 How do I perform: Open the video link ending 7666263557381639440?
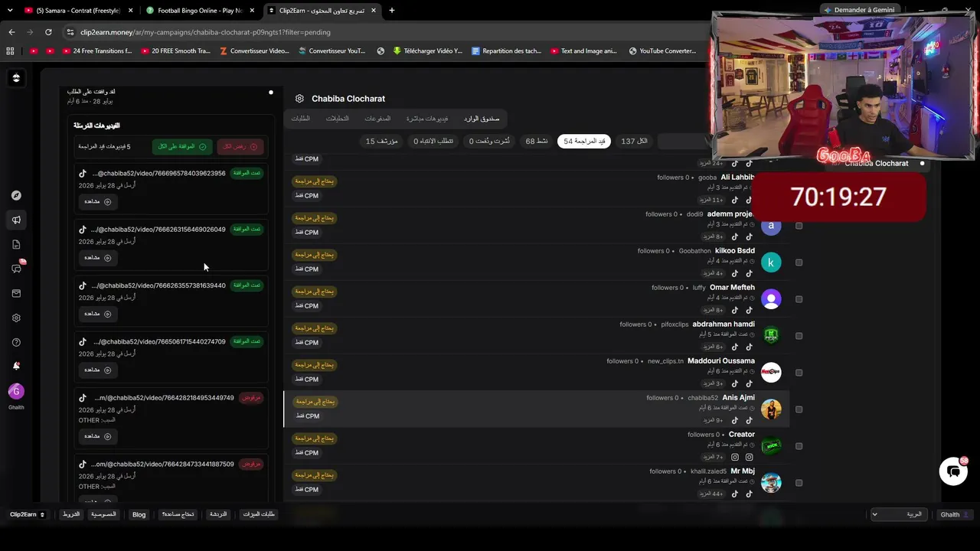coord(158,285)
